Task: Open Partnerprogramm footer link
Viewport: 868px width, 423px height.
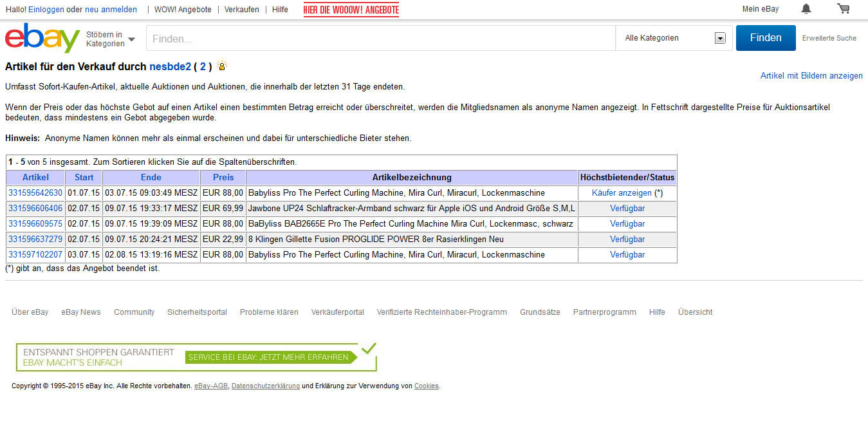Action: pyautogui.click(x=605, y=312)
